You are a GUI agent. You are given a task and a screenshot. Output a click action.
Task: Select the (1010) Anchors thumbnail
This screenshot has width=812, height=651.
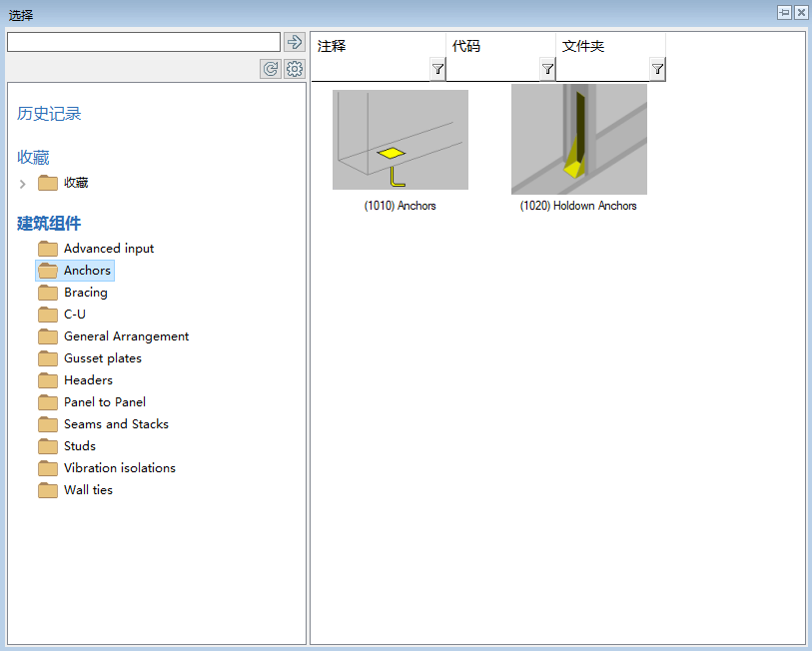(401, 140)
